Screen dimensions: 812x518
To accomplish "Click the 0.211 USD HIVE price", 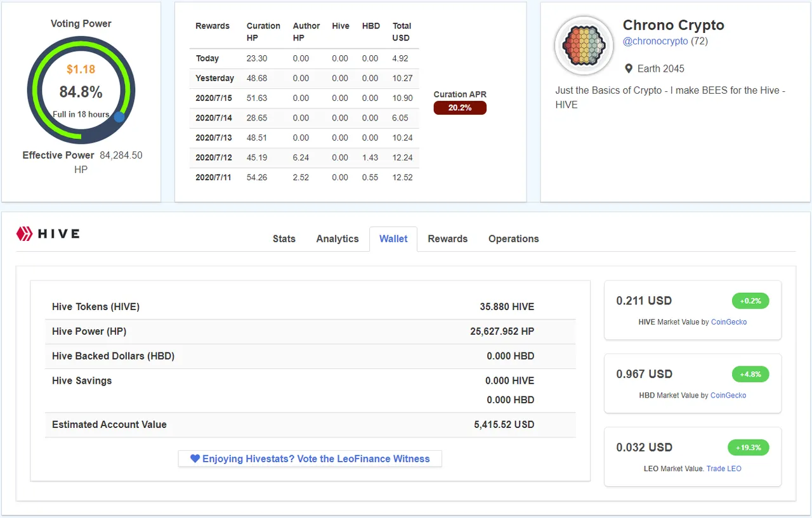I will point(644,301).
